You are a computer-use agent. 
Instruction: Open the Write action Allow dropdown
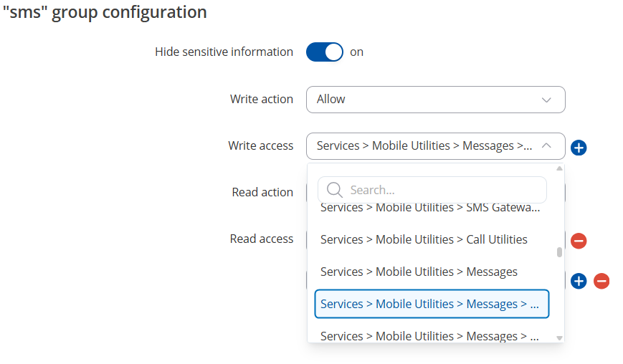tap(435, 100)
